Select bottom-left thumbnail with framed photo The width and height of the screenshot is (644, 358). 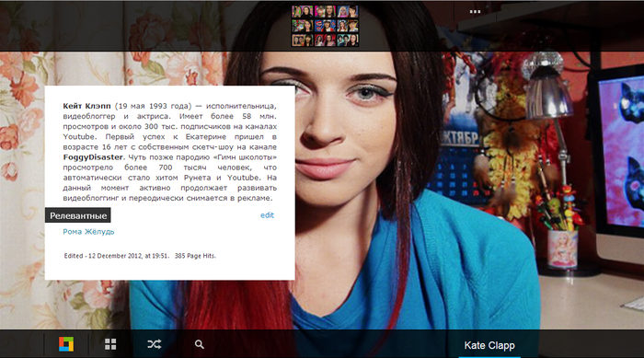point(303,40)
